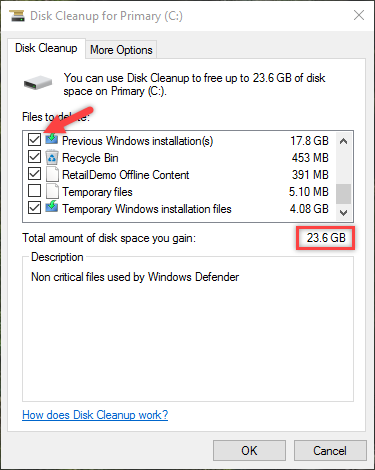Click the file list scroll up arrow

343,141
